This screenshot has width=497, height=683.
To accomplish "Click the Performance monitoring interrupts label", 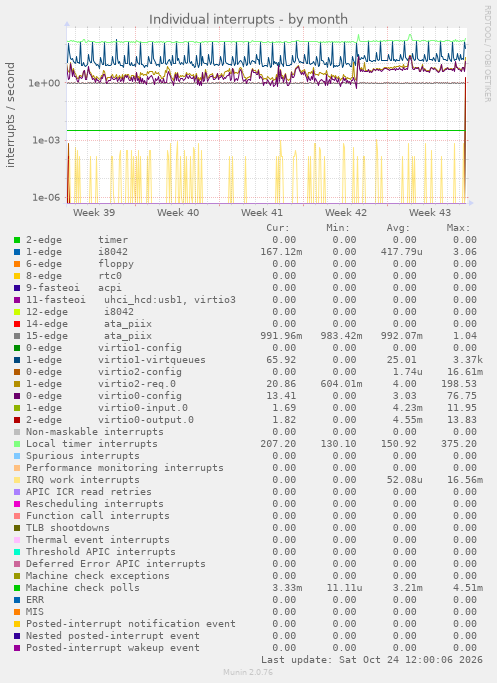I will click(x=125, y=468).
